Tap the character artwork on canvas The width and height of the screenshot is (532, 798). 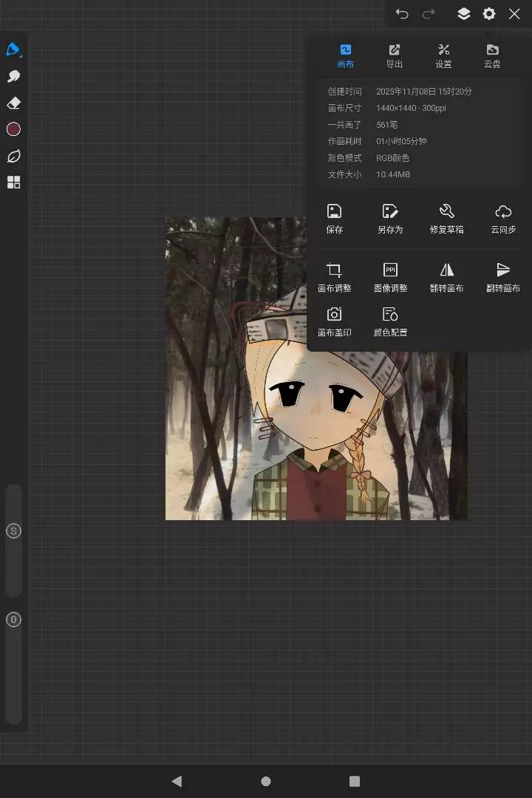click(316, 402)
